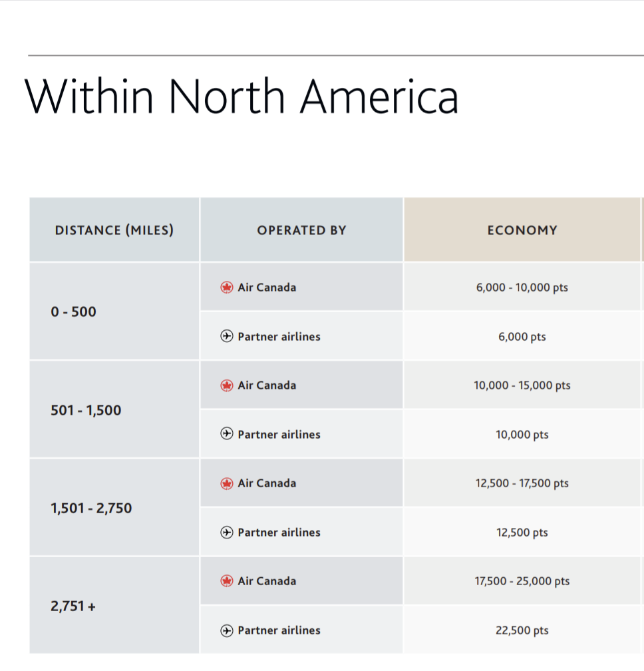
Task: Select the Partner airlines plane icon in the 501 - 1,500 row
Action: [227, 435]
